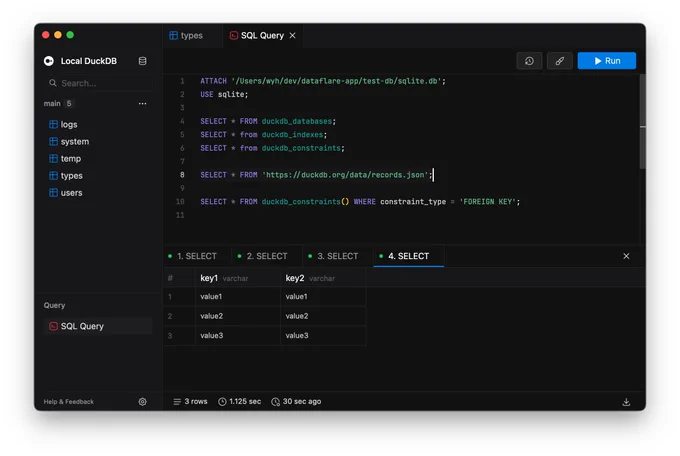Screen dimensions: 680x456
Task: Click the format query brush icon
Action: 559,61
